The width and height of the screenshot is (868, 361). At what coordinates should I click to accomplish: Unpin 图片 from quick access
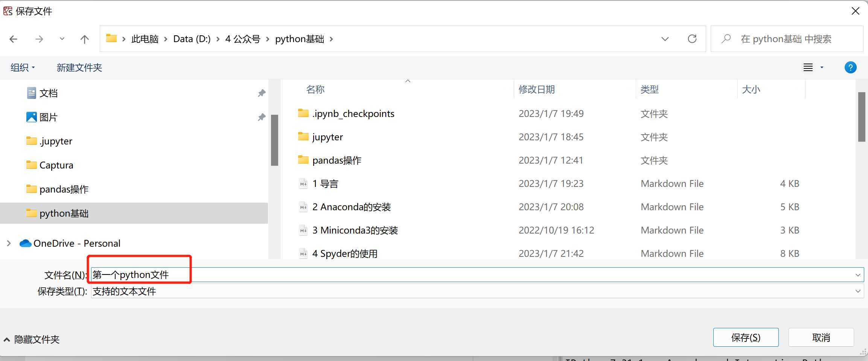pyautogui.click(x=262, y=117)
